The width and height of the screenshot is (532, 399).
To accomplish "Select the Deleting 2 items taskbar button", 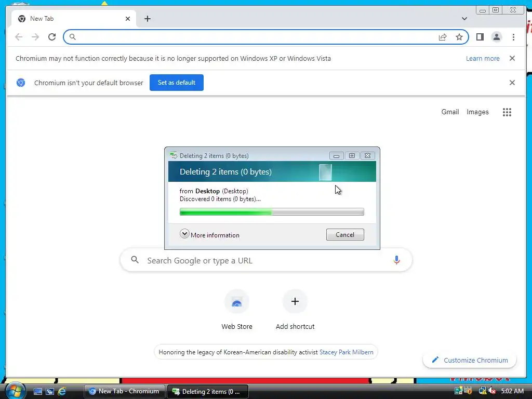I will pos(208,391).
